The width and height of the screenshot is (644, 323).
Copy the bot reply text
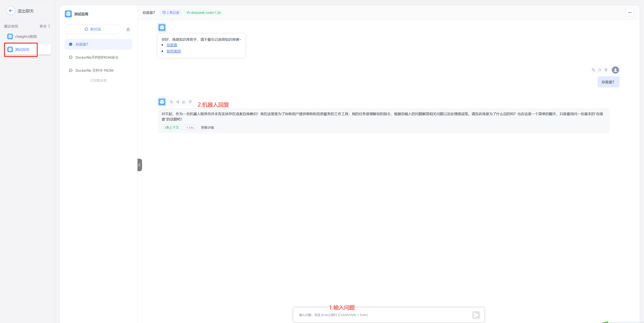[171, 102]
